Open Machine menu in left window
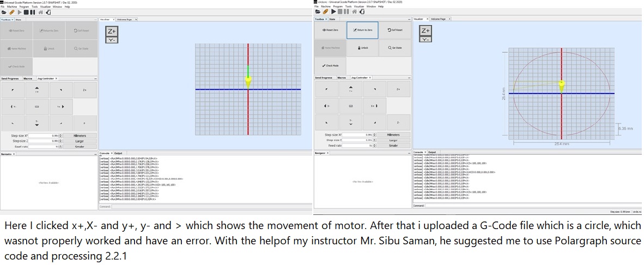Viewport: 644px width, 265px height. pyautogui.click(x=11, y=7)
